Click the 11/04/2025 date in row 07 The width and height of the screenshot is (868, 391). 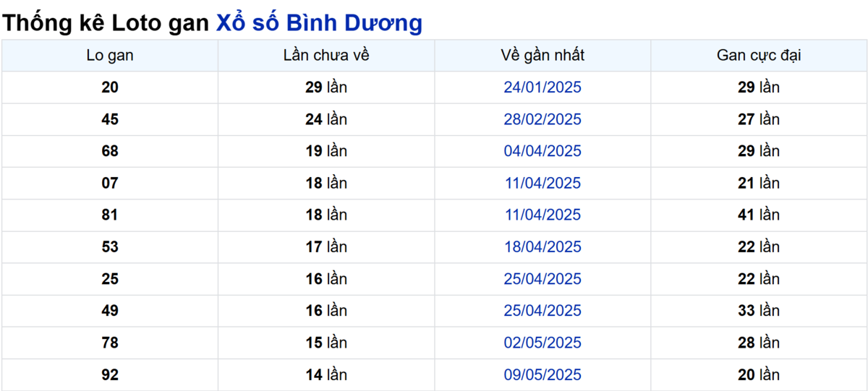(x=542, y=183)
